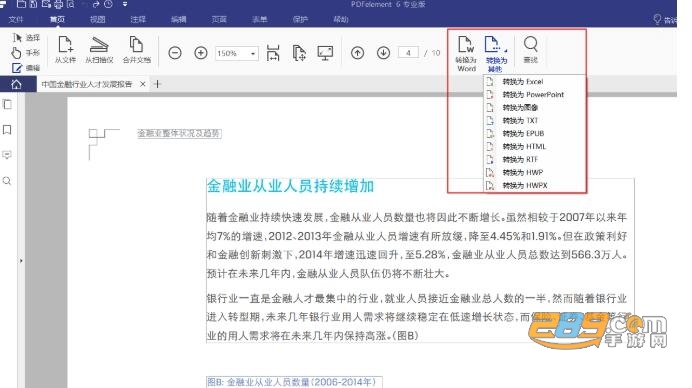The width and height of the screenshot is (692, 388).
Task: Open the comments sidebar panel
Action: pos(7,155)
